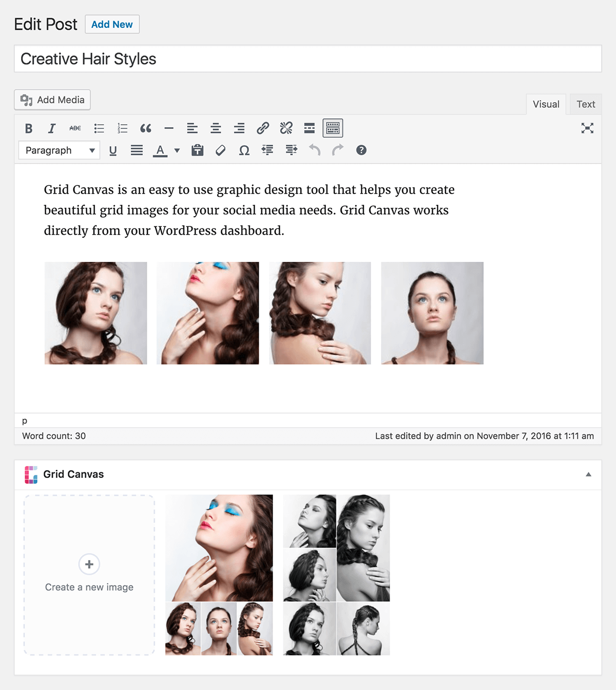Toggle bold formatting in editor toolbar

pos(29,128)
